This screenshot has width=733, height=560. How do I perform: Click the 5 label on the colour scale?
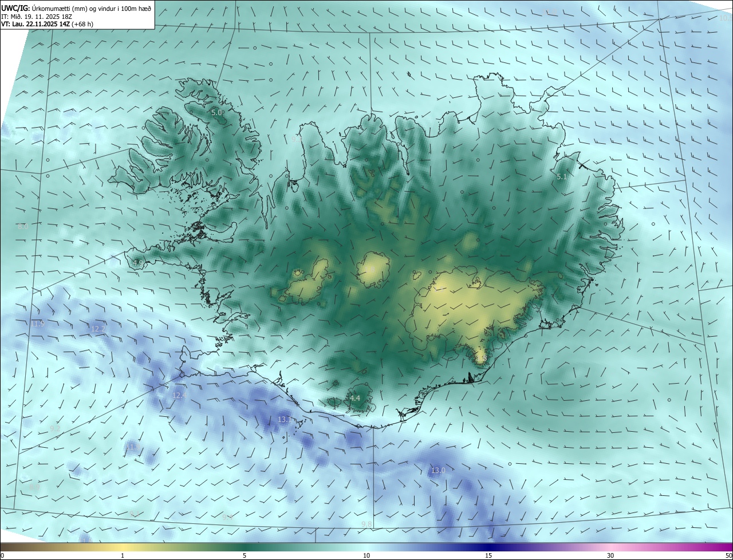pyautogui.click(x=245, y=555)
